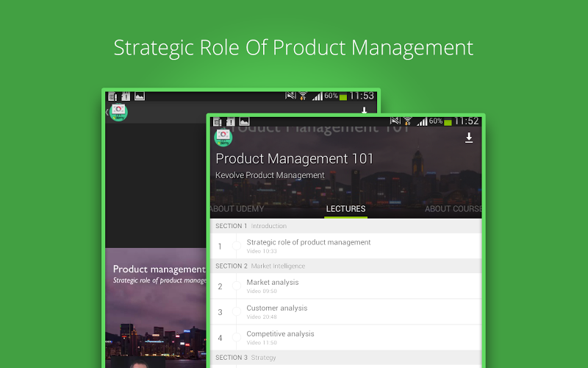
Task: Open the Customer analysis lecture
Action: [345, 311]
